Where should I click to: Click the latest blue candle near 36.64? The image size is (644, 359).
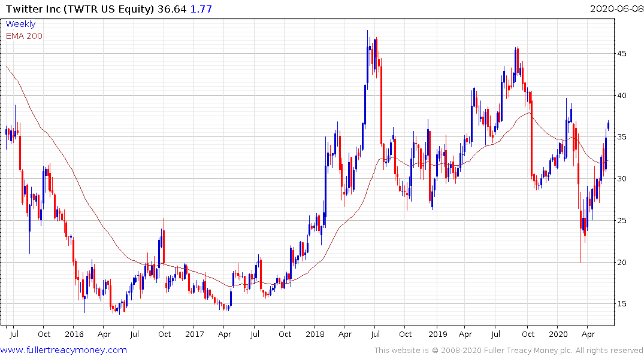tap(608, 125)
